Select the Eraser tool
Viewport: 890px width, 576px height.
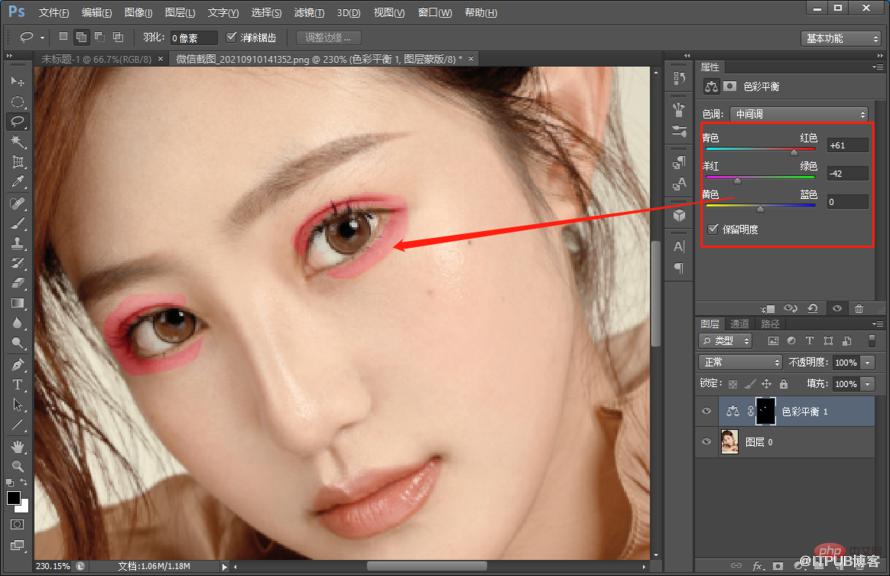click(x=18, y=283)
